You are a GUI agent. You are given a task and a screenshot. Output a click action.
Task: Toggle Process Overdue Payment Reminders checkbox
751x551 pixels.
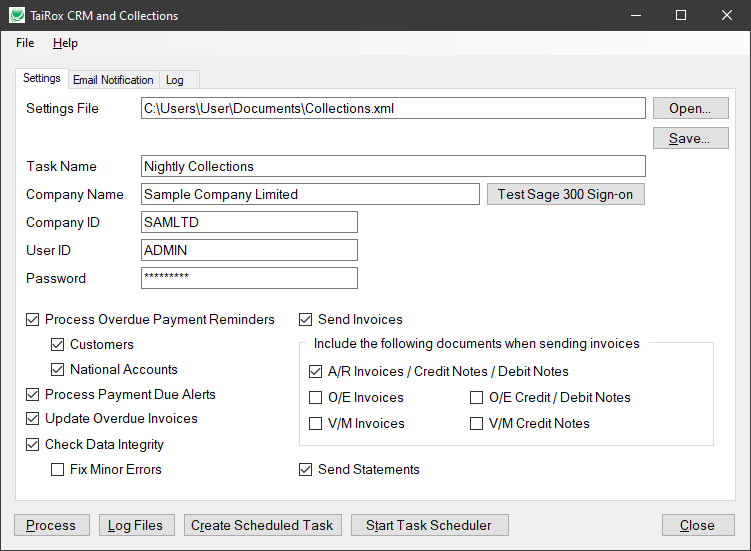point(33,320)
